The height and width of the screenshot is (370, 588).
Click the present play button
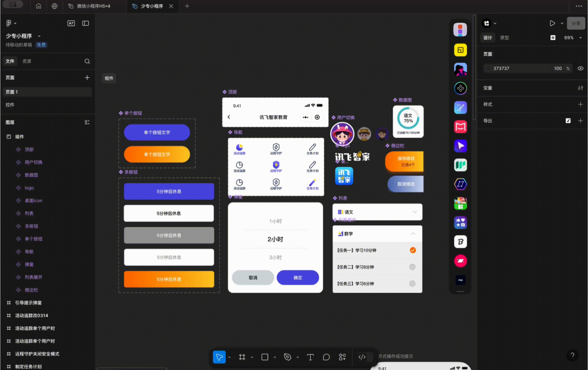point(552,23)
